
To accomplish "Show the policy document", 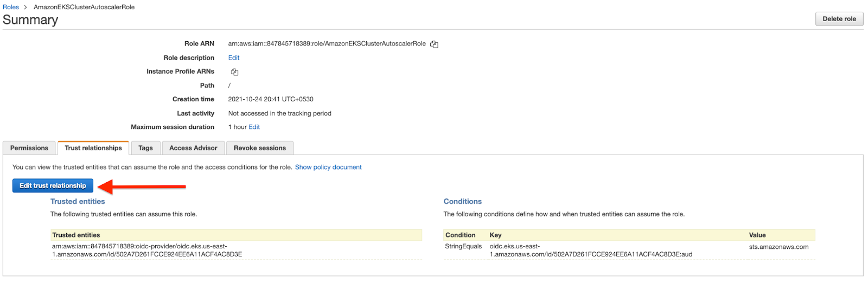I will point(328,167).
